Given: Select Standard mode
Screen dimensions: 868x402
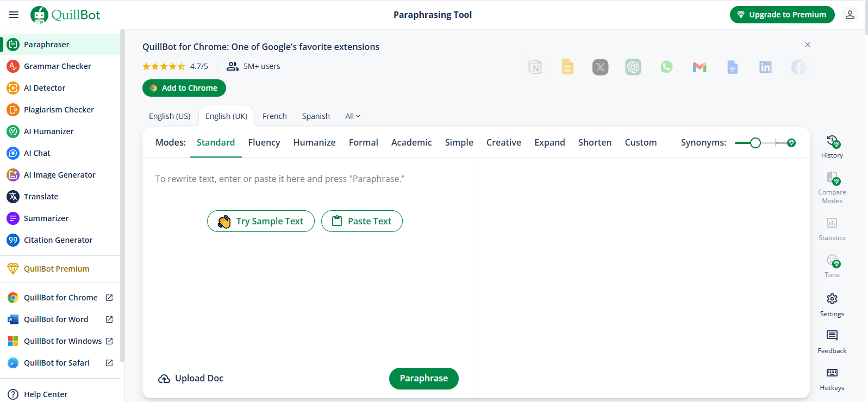Looking at the screenshot, I should [x=216, y=142].
